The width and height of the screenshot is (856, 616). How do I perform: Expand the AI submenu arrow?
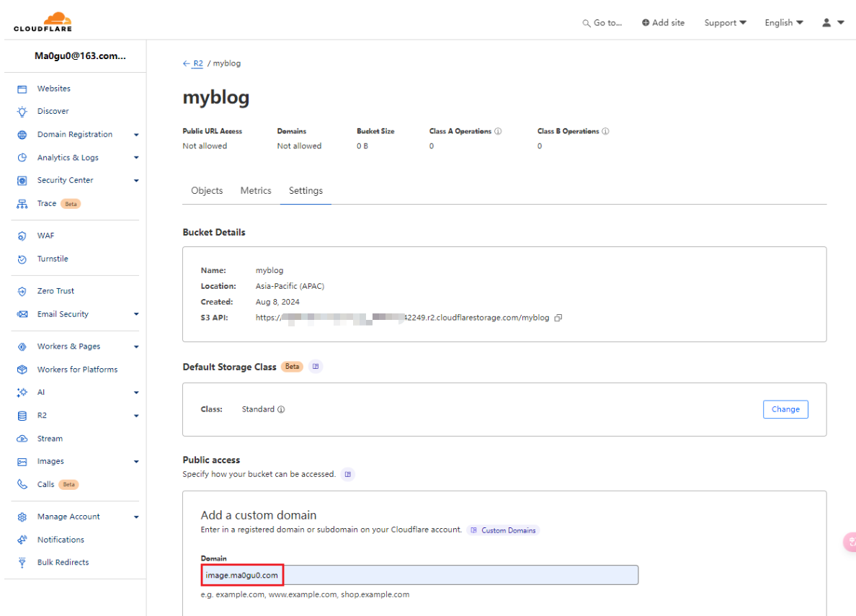tap(136, 393)
